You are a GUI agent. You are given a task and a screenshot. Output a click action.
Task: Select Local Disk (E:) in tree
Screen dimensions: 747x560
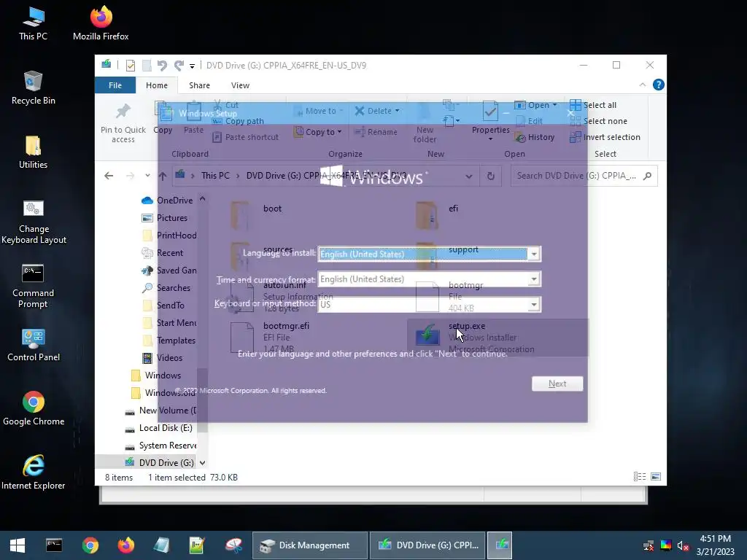pos(158,428)
